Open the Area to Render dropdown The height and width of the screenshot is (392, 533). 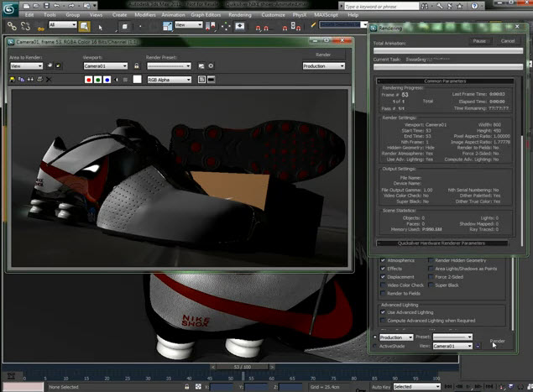[x=26, y=65]
